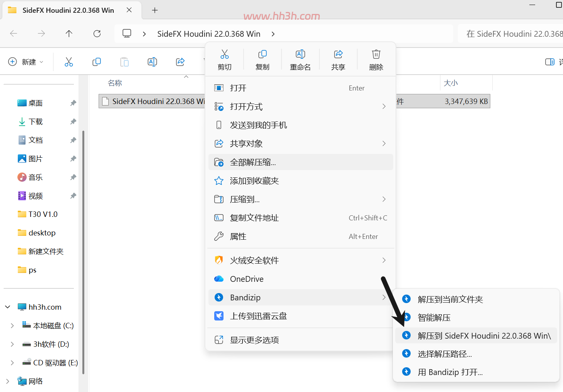The height and width of the screenshot is (392, 563).
Task: Click the toolbar paste clipboard icon
Action: click(125, 62)
